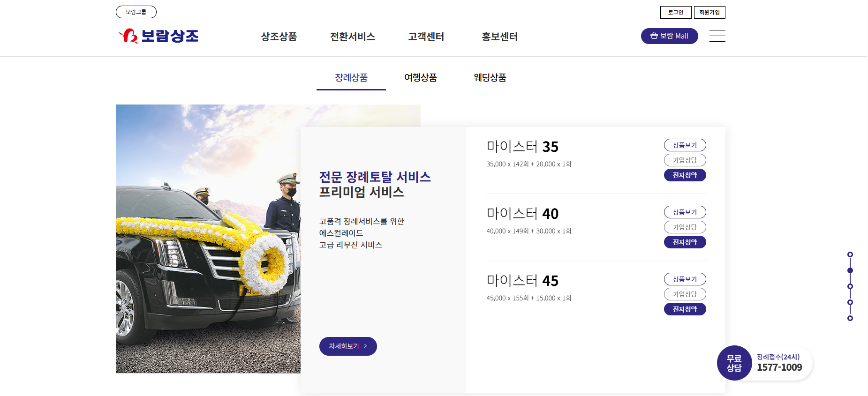Image resolution: width=868 pixels, height=396 pixels.
Task: Select the 장례상품 tab
Action: tap(351, 78)
